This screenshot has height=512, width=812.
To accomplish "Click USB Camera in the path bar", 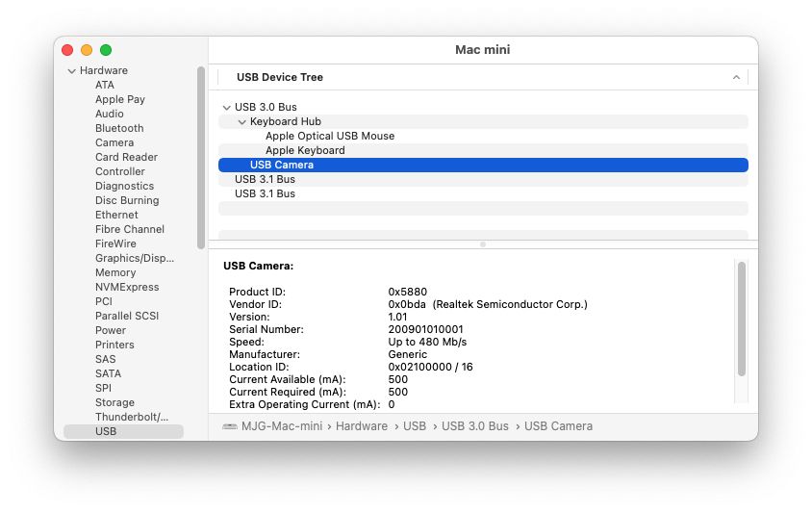I will coord(558,426).
